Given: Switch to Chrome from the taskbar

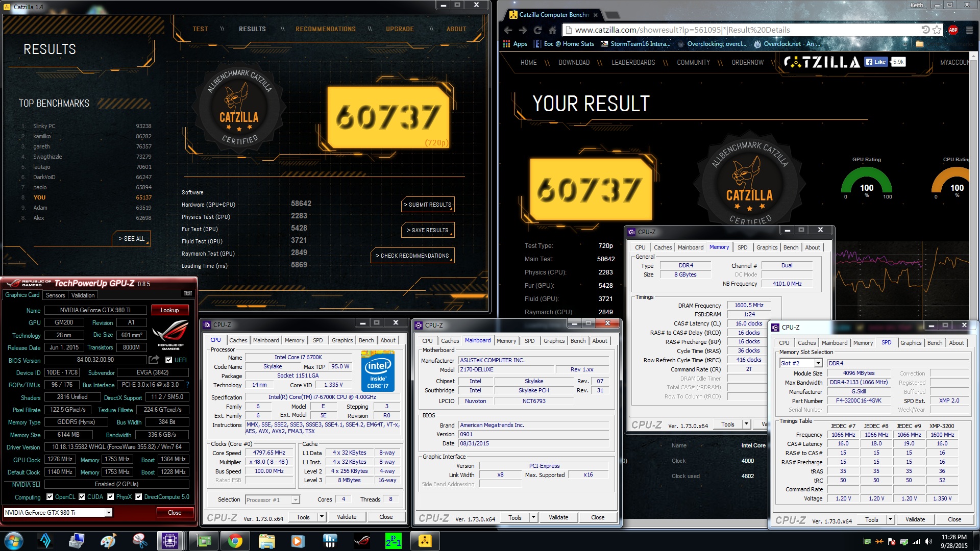Looking at the screenshot, I should coord(235,541).
